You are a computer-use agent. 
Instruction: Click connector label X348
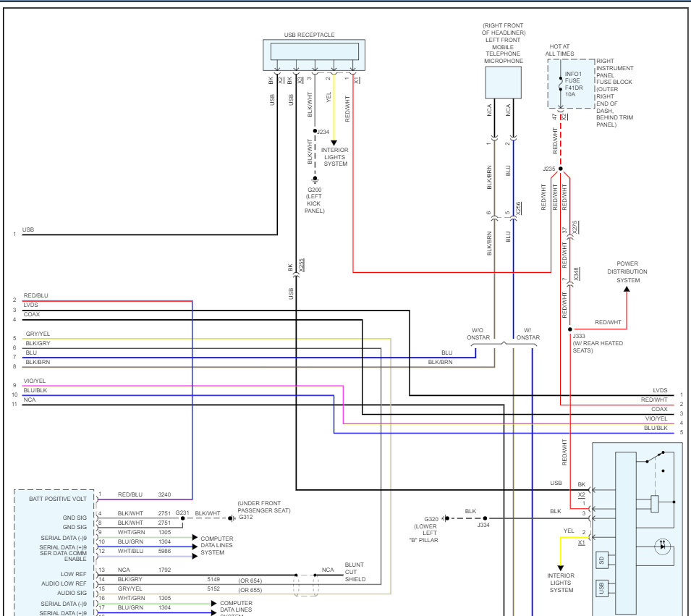[577, 274]
